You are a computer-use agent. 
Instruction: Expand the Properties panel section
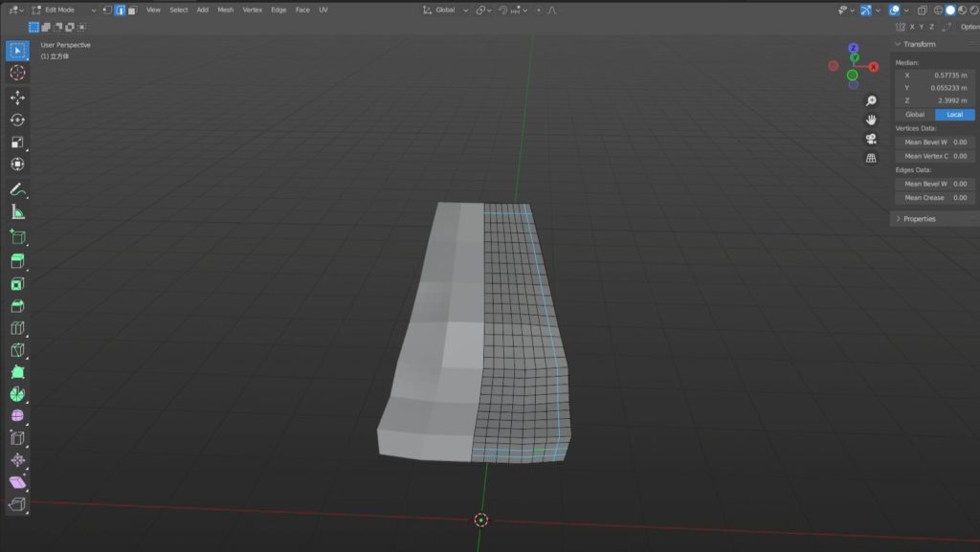point(919,219)
